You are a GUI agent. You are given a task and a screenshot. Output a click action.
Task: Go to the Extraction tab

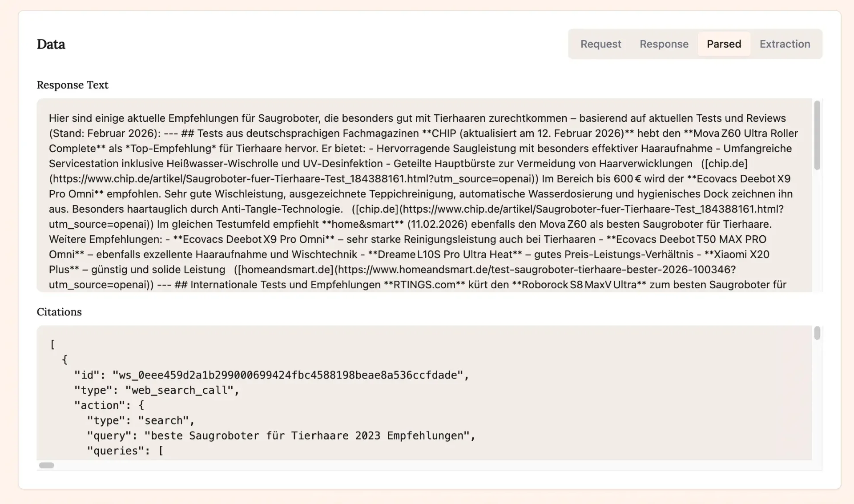(785, 44)
